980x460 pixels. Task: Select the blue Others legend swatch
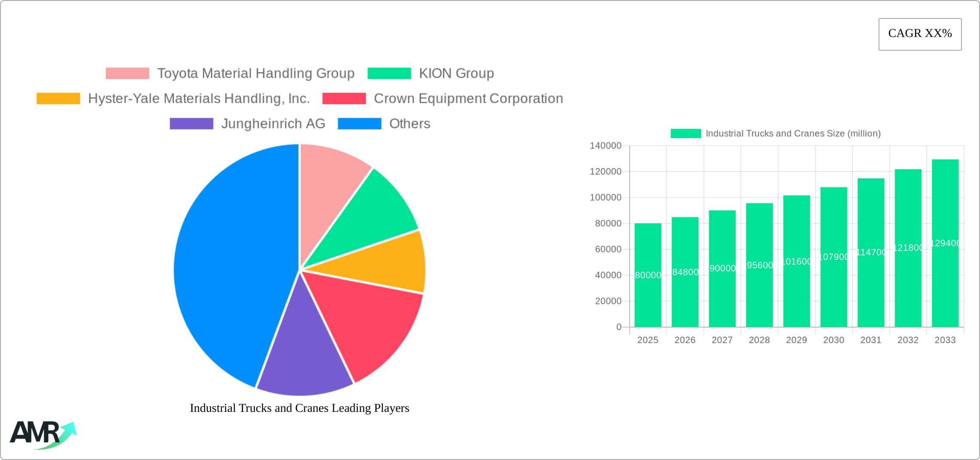click(360, 123)
